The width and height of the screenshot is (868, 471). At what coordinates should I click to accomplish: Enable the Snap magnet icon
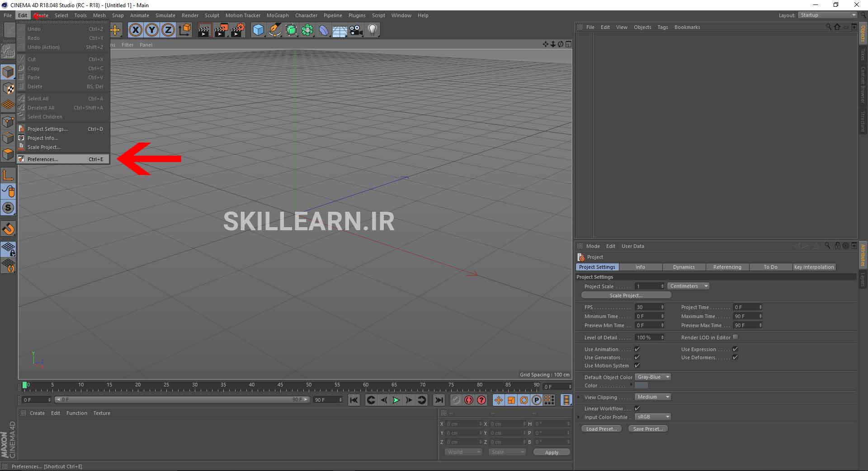pyautogui.click(x=8, y=229)
